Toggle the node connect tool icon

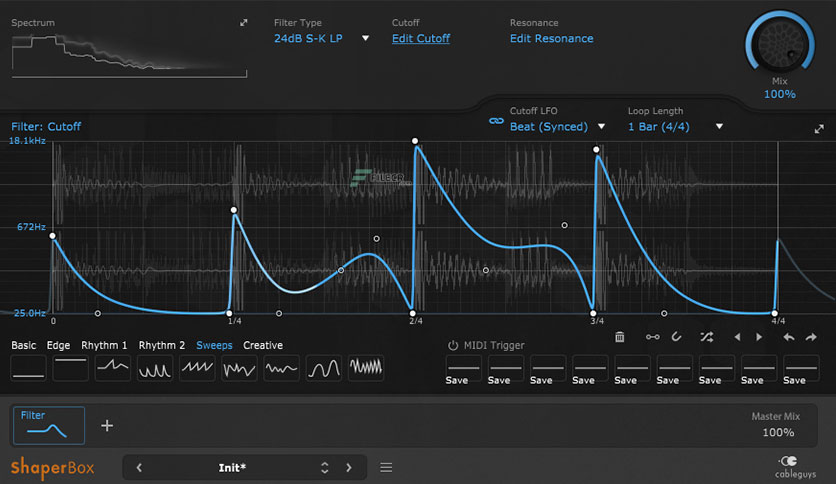coord(652,338)
